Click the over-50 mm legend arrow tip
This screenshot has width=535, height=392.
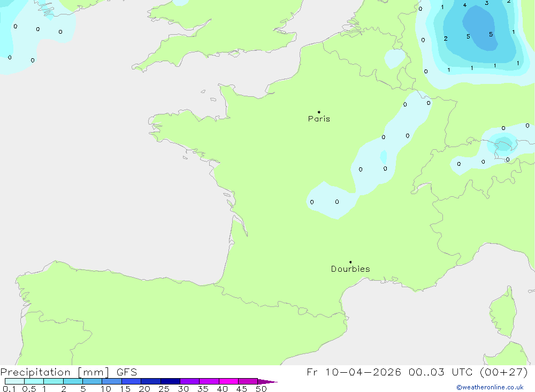coord(267,381)
